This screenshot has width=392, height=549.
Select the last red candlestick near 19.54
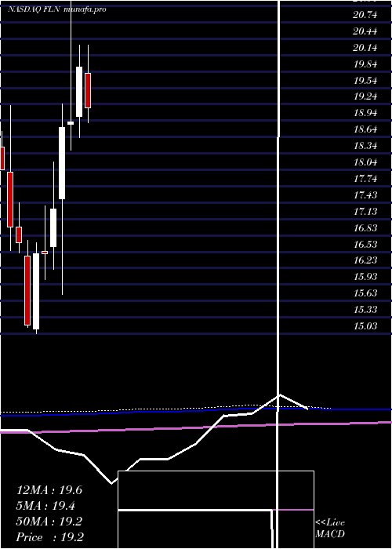tap(88, 90)
